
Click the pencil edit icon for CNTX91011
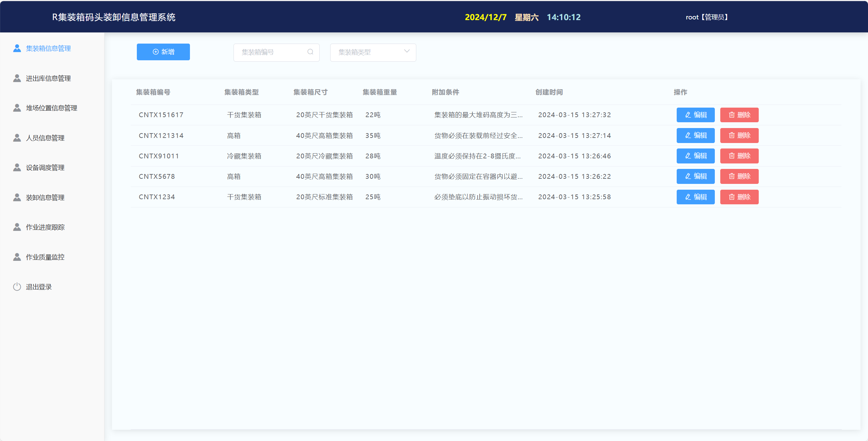coord(688,156)
